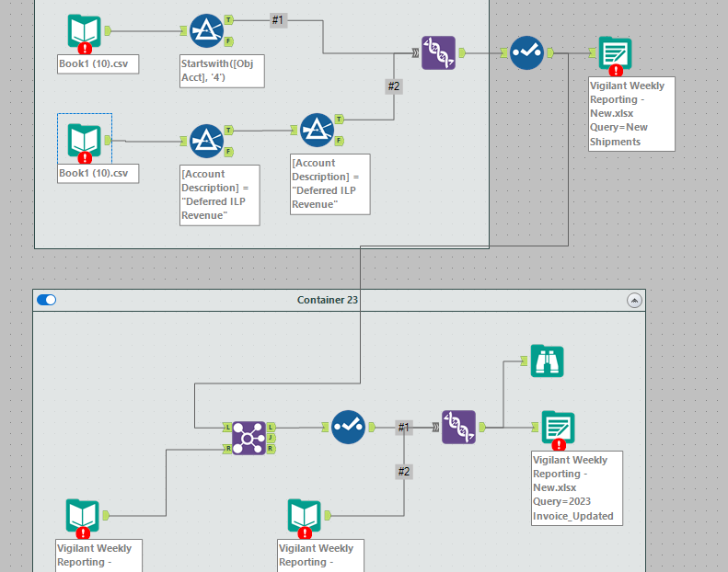Viewport: 728px width, 572px height.
Task: Collapse Container 23 using the chevron button
Action: point(634,300)
